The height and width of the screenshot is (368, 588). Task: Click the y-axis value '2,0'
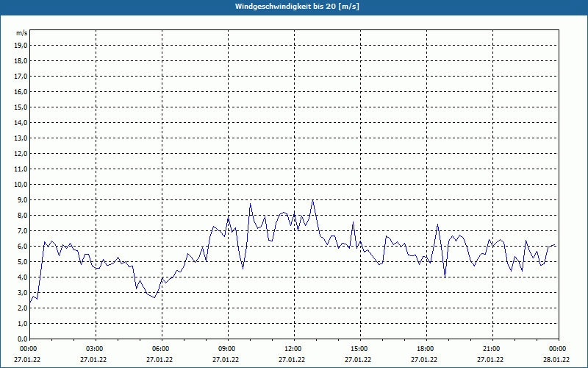click(23, 308)
